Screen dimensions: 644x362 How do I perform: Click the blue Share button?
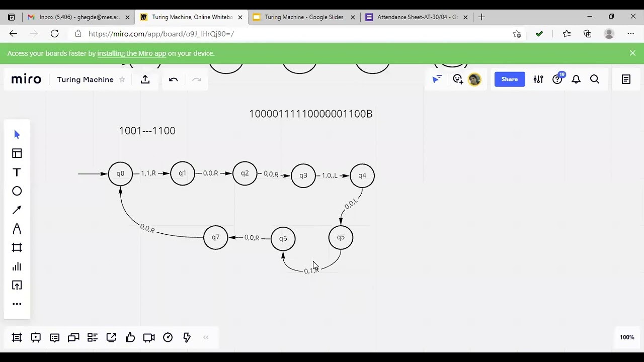coord(510,79)
